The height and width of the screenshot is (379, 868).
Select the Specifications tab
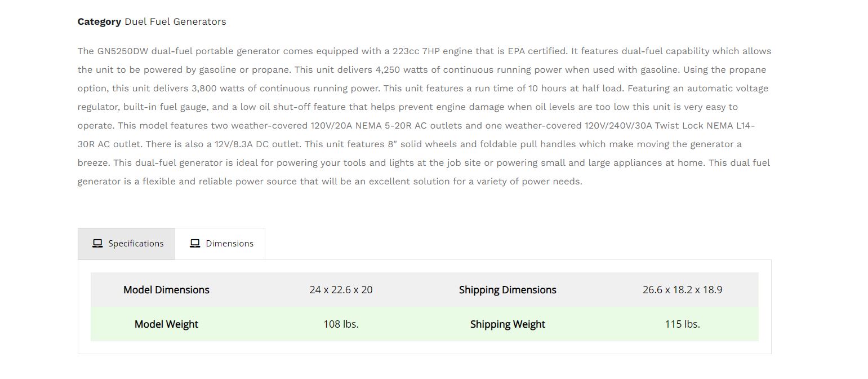pos(135,243)
